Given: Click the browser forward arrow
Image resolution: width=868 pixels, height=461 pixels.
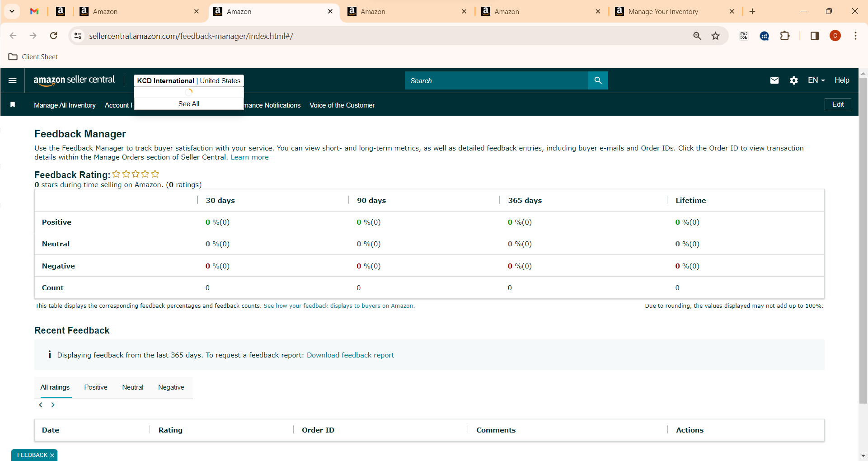Looking at the screenshot, I should pos(33,36).
